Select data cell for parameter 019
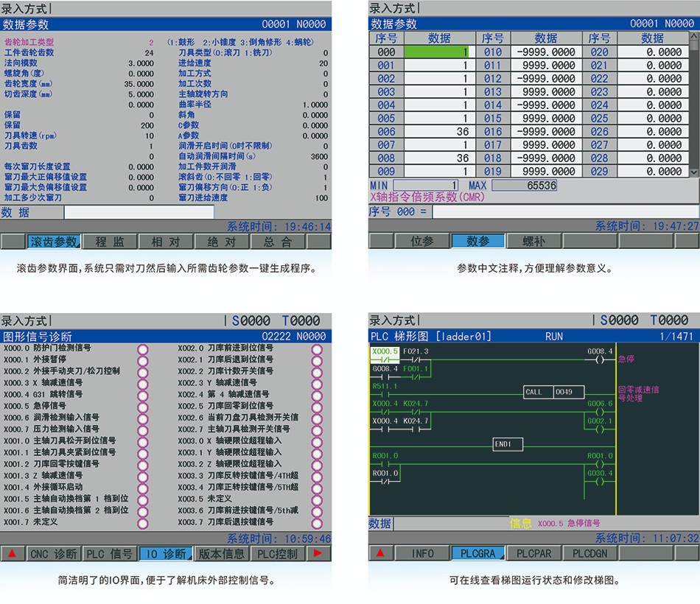 click(545, 172)
